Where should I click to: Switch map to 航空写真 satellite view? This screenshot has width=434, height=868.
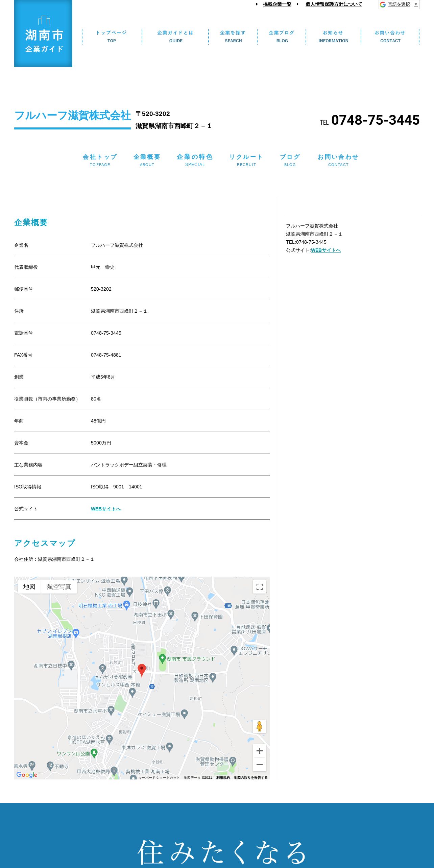click(59, 587)
